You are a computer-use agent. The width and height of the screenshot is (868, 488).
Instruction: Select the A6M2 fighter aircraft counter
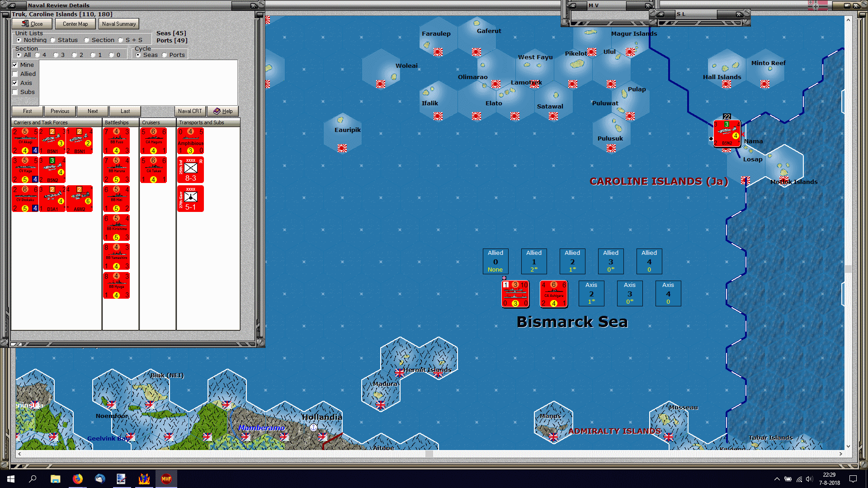pos(80,199)
